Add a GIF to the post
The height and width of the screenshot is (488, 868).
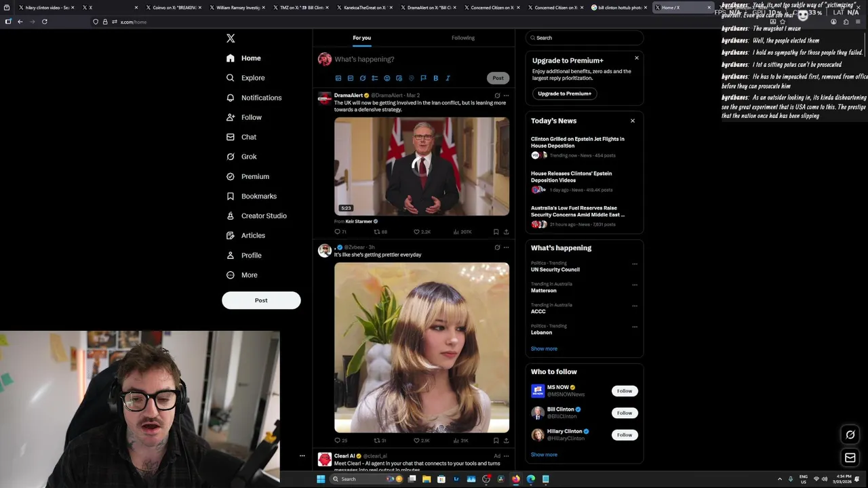[x=351, y=78]
